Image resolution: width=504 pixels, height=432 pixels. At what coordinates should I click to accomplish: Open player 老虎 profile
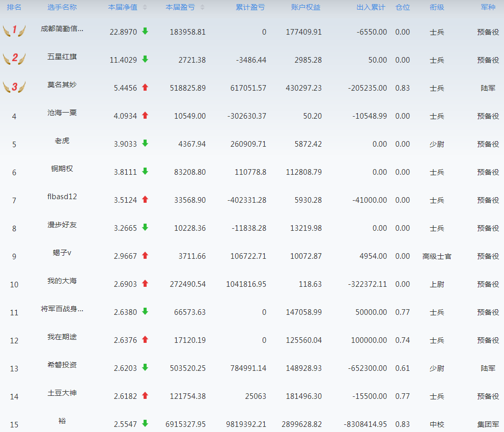(x=62, y=141)
